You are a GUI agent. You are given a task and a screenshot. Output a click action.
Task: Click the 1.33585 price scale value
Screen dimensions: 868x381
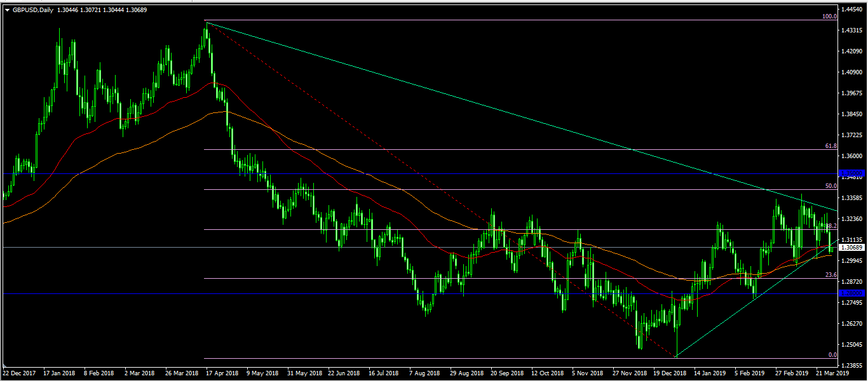pos(853,198)
